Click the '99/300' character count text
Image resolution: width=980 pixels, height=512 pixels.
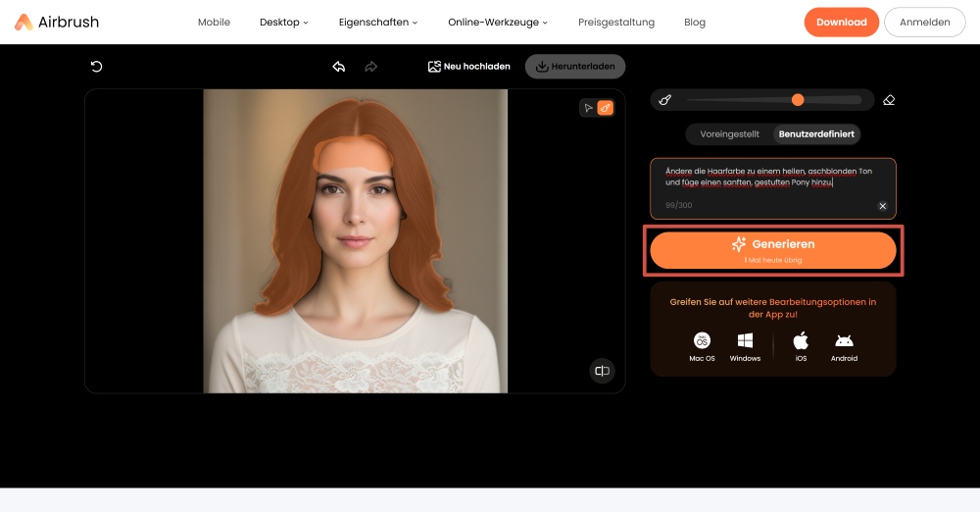[x=678, y=205]
